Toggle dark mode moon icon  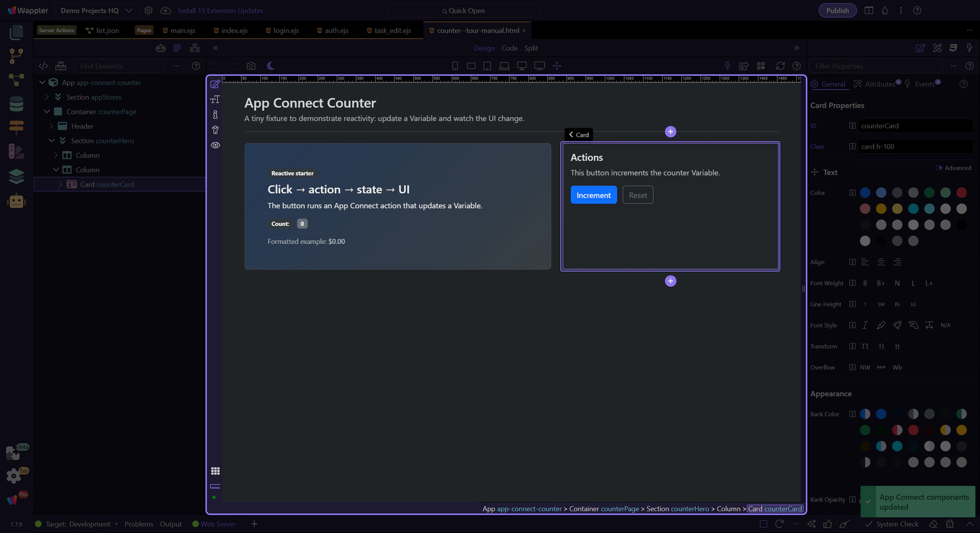pos(271,66)
